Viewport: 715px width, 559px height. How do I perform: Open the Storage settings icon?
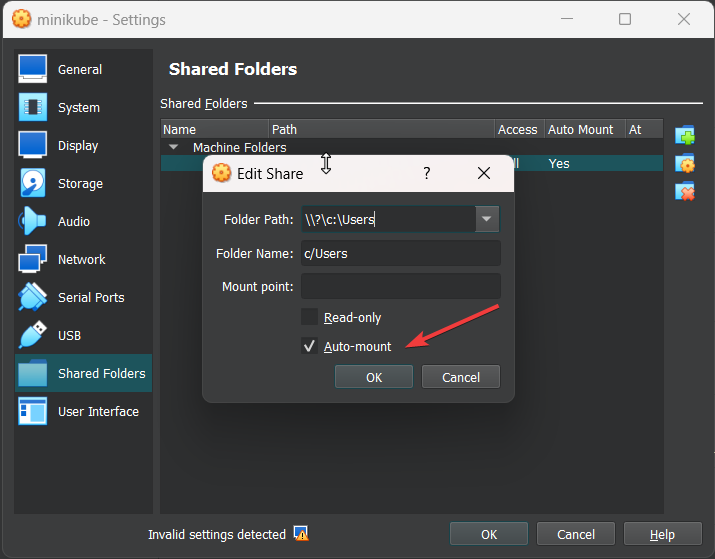point(33,183)
